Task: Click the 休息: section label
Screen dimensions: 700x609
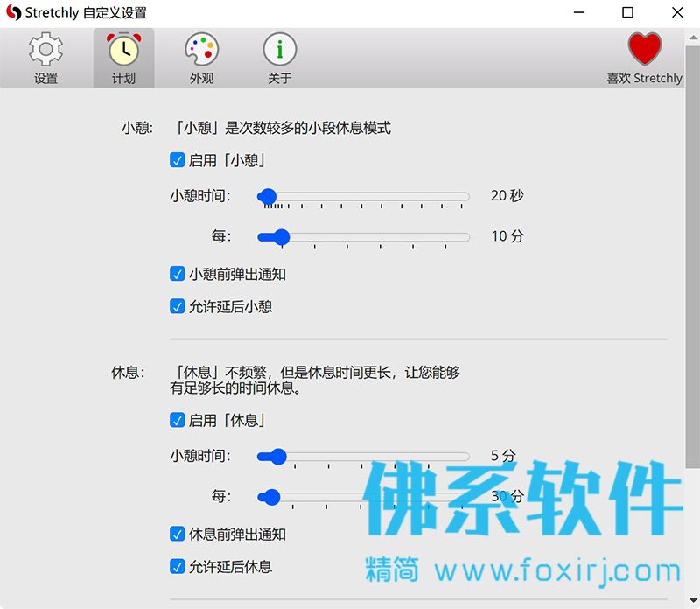Action: click(x=128, y=372)
